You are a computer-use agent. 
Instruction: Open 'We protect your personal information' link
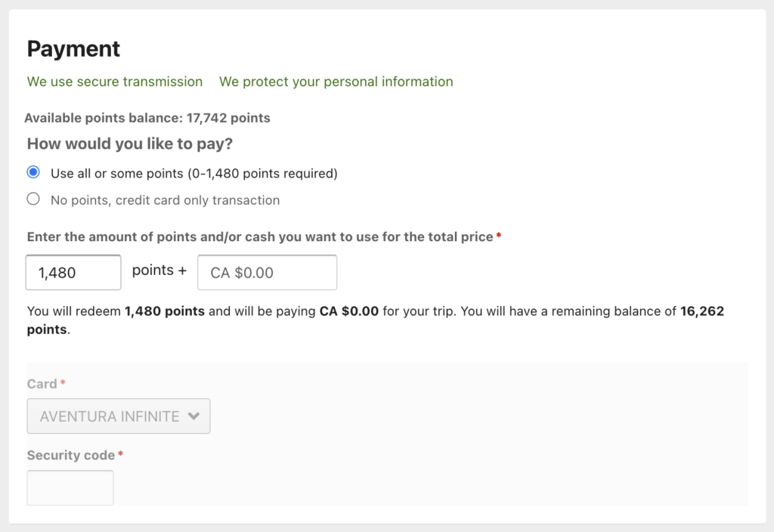click(336, 82)
